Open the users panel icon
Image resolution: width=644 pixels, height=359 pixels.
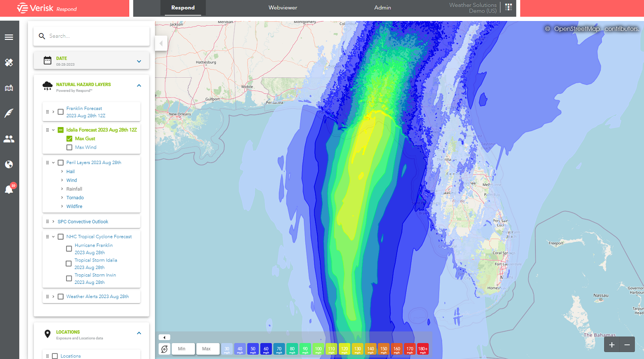(x=9, y=138)
